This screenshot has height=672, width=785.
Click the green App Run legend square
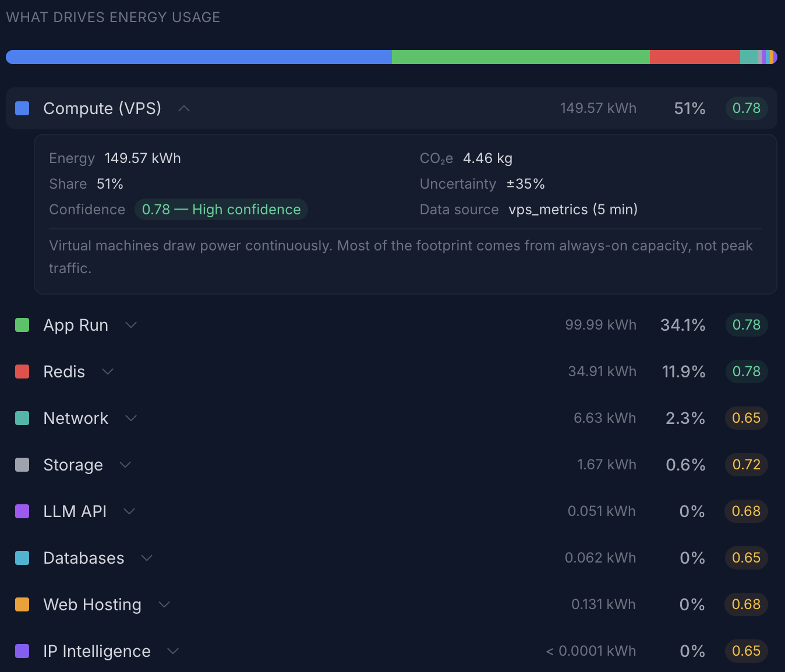point(22,325)
